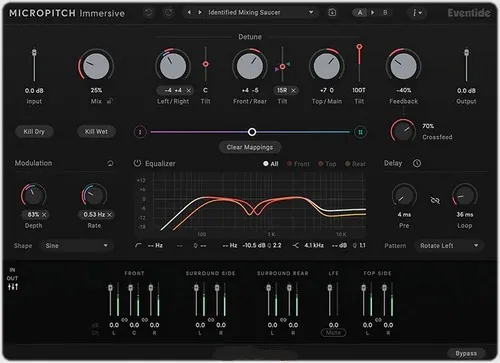Mute the LFE channel
Screen dimensions: 500x363
click(333, 333)
